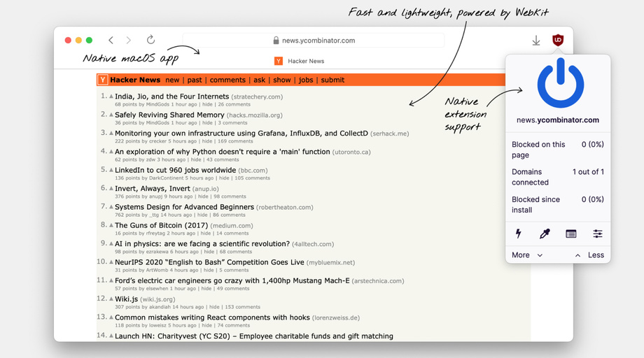Collapse the popup with Less
Image resolution: width=644 pixels, height=358 pixels.
click(x=589, y=255)
